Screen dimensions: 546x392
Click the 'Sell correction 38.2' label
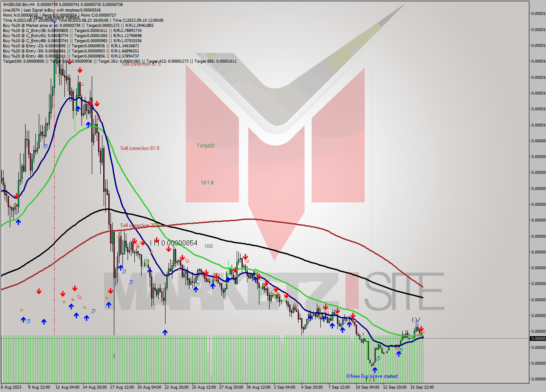(x=139, y=225)
